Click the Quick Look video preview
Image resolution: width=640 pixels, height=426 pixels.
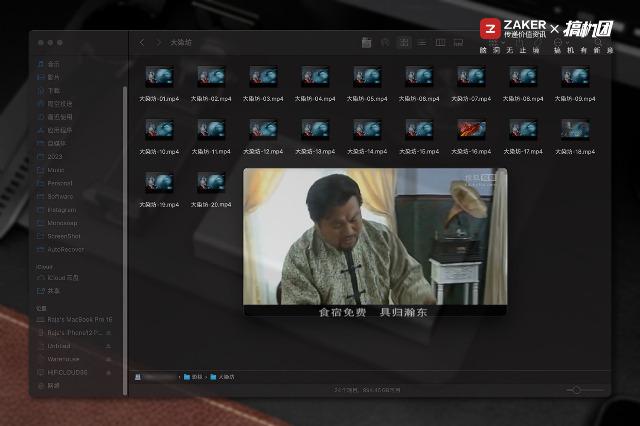[375, 242]
